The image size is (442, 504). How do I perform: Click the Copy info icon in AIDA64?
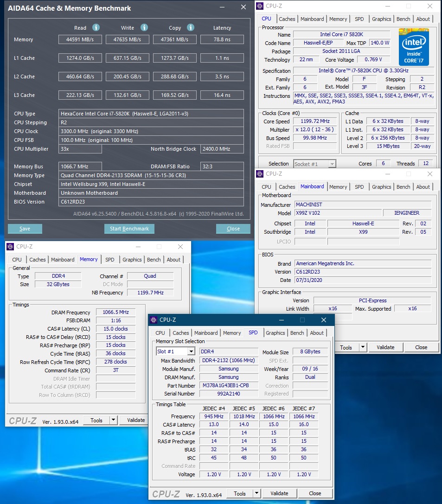pyautogui.click(x=191, y=27)
